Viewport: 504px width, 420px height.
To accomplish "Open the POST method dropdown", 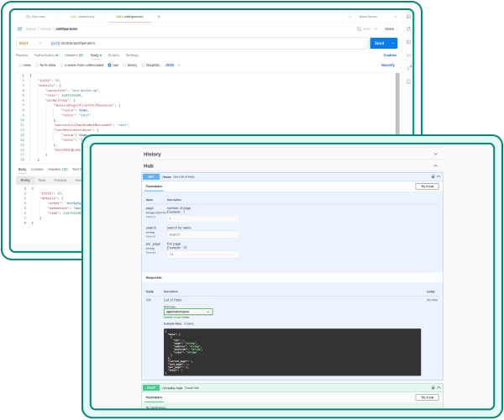I will click(31, 43).
